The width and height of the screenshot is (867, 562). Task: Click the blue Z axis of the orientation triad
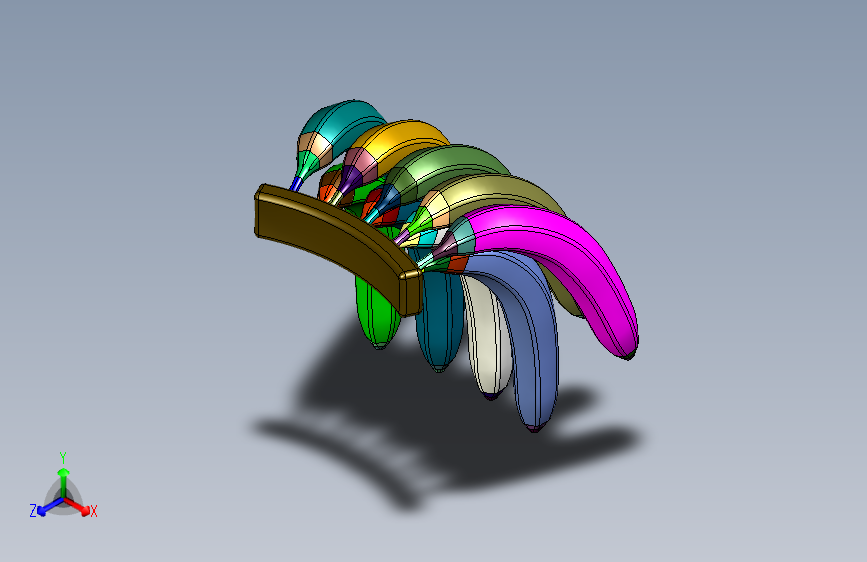(50, 507)
